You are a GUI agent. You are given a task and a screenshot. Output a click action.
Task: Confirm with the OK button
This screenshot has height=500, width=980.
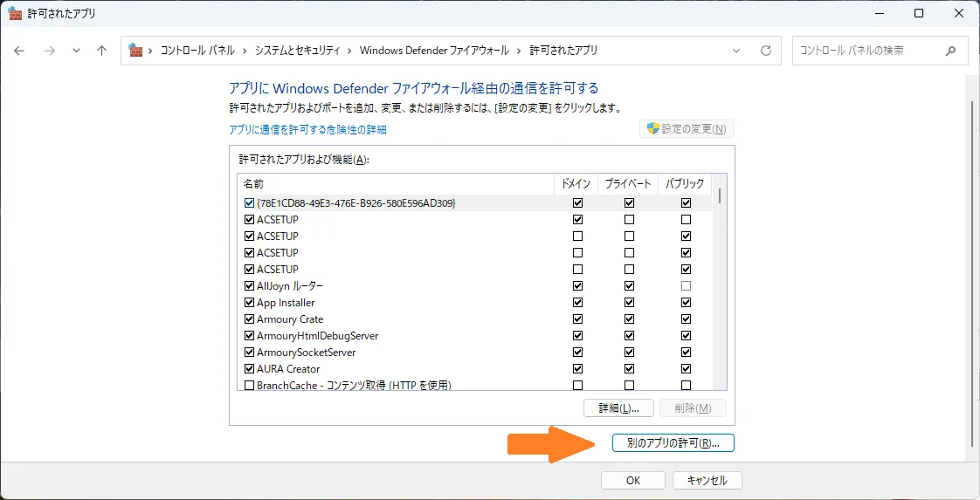click(633, 480)
